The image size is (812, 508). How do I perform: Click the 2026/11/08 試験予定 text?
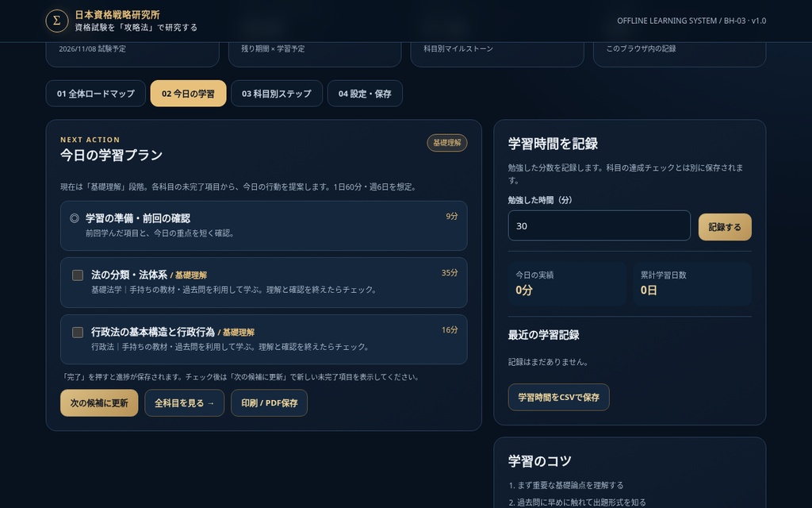pos(92,48)
